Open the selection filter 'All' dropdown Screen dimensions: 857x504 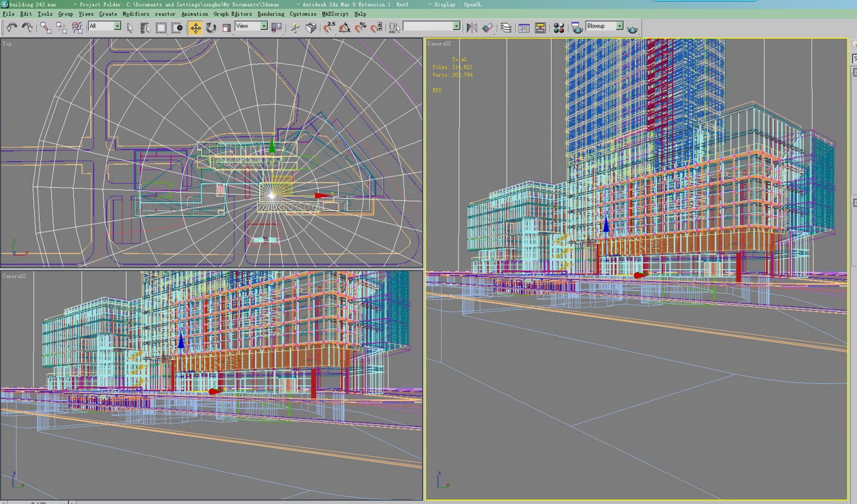(117, 26)
